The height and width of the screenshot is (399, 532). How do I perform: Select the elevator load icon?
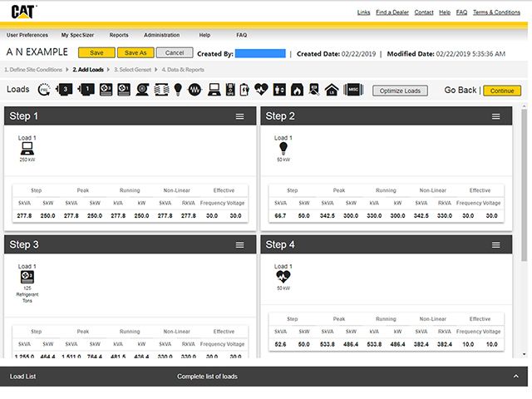point(280,90)
